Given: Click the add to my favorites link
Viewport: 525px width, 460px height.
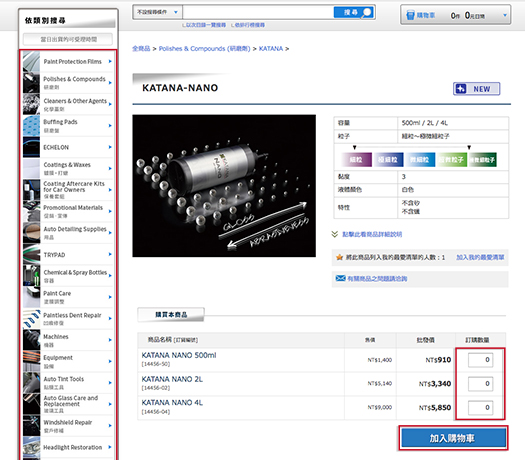Looking at the screenshot, I should (x=480, y=257).
